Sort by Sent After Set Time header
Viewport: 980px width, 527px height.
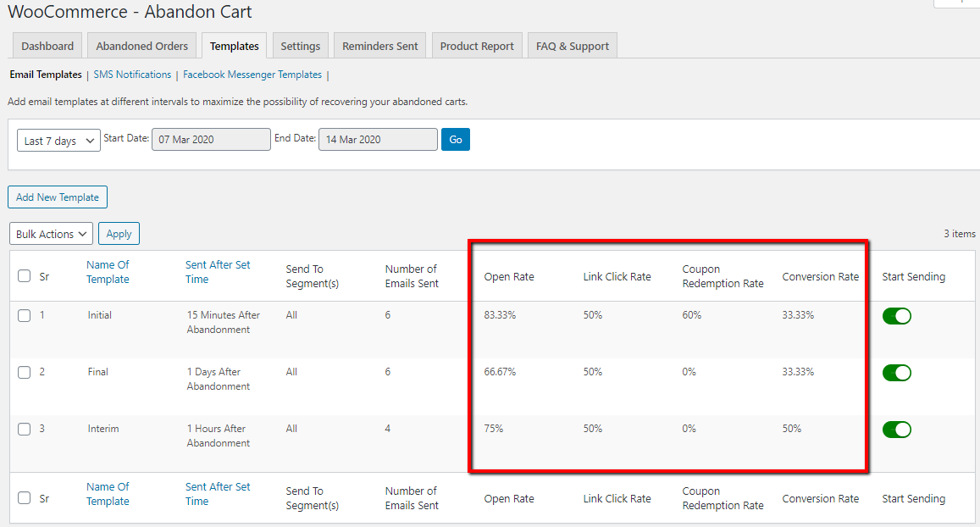pos(218,272)
